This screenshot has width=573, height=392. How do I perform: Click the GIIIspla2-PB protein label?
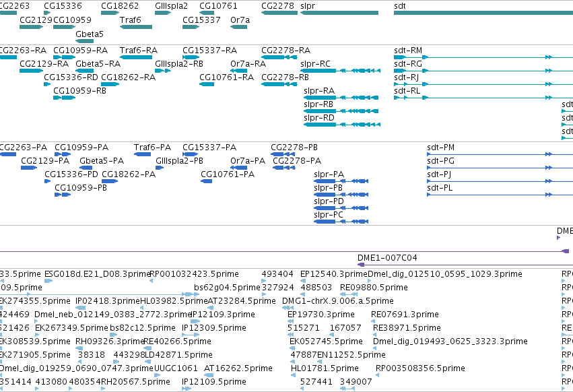[x=179, y=161]
